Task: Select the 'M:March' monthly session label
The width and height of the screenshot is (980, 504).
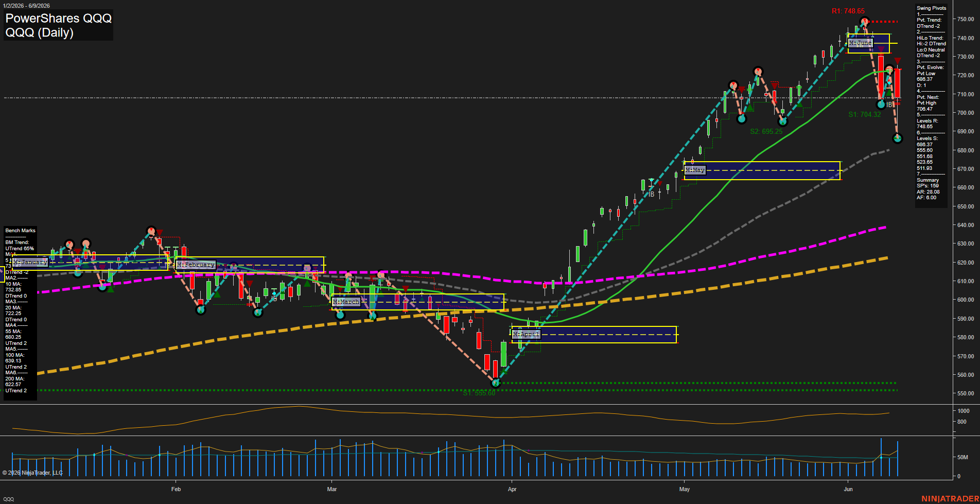Action: click(x=346, y=301)
